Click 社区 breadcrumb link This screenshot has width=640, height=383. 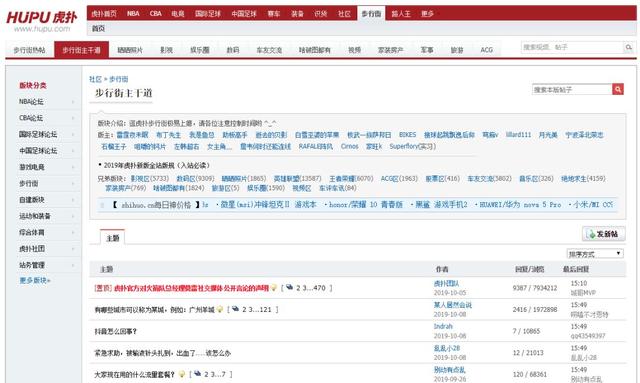pos(95,79)
